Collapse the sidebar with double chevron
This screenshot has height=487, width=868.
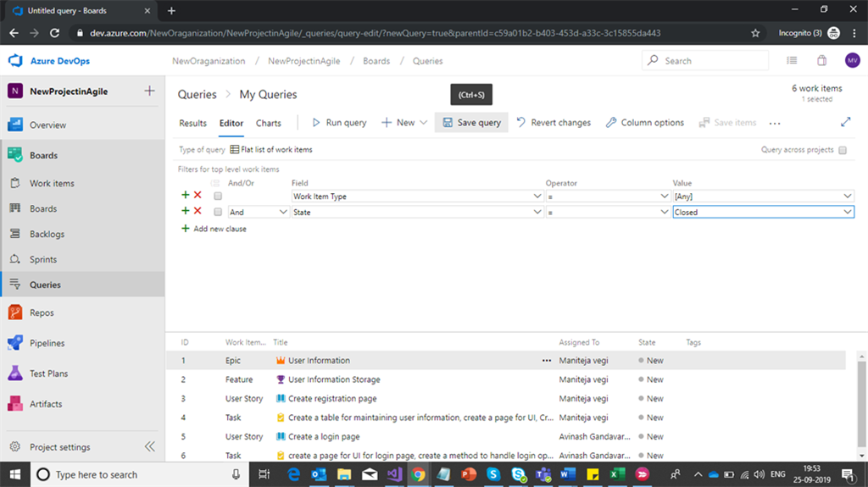pos(149,446)
